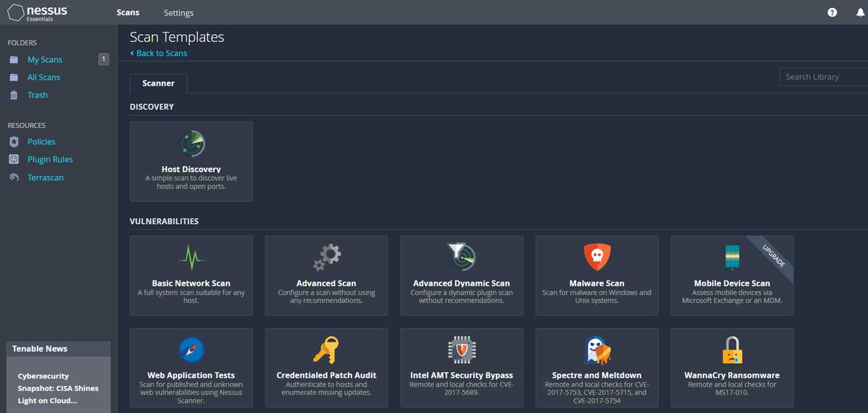This screenshot has width=868, height=413.
Task: Click 'Authenticate to hosts and enumerate' description
Action: 326,389
